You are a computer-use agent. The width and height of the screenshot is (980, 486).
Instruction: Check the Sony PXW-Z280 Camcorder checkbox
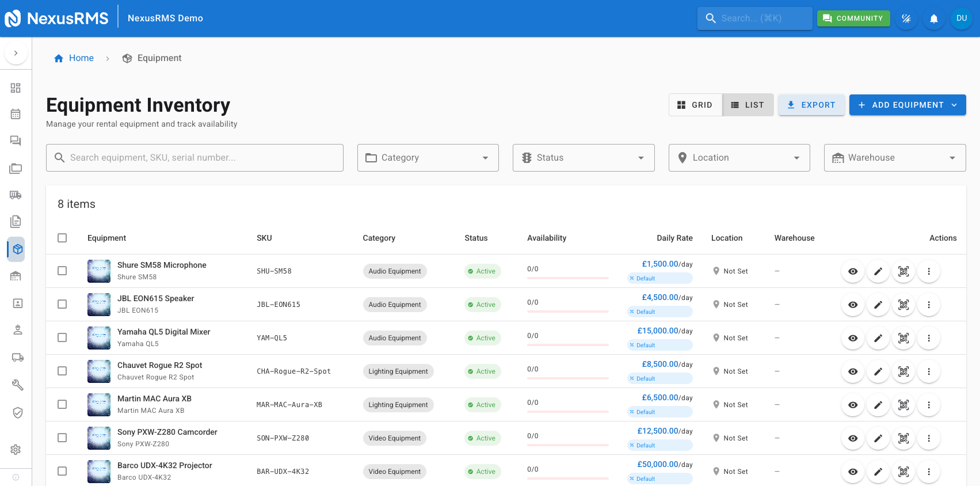[x=62, y=438]
